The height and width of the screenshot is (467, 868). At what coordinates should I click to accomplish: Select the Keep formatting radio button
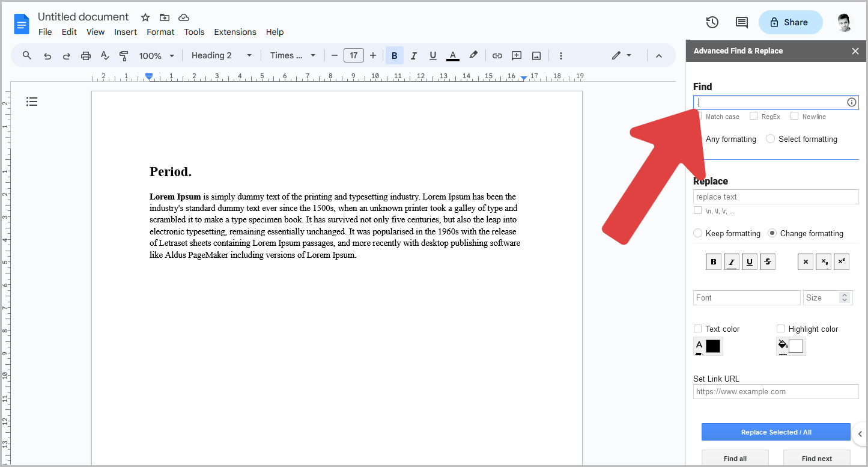point(697,233)
